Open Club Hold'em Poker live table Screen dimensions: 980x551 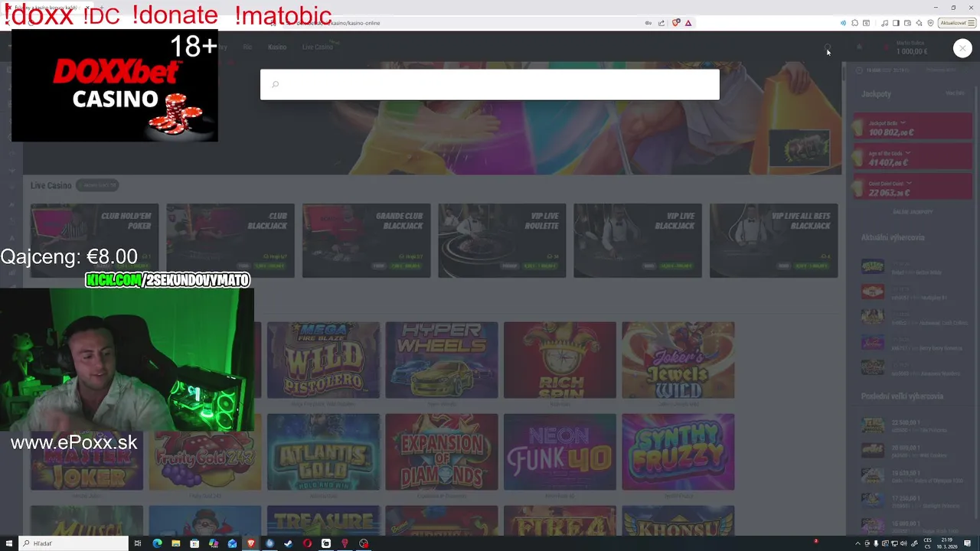pos(94,240)
